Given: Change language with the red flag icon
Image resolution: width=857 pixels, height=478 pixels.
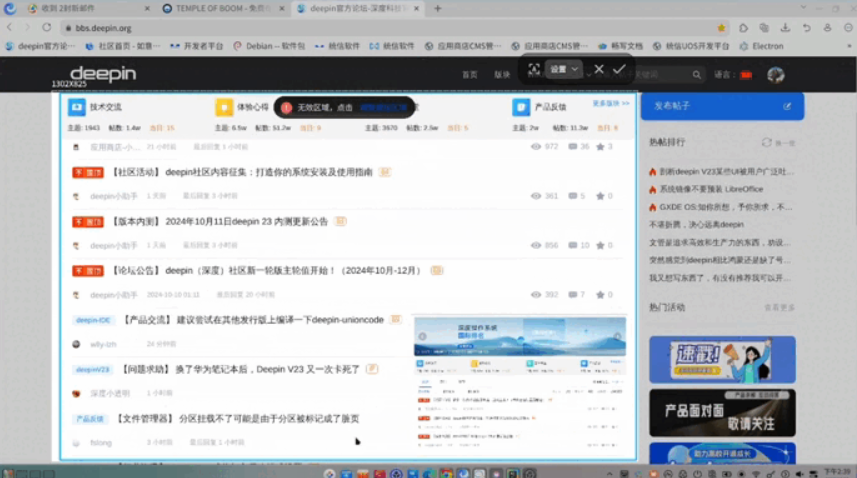Looking at the screenshot, I should pos(746,75).
